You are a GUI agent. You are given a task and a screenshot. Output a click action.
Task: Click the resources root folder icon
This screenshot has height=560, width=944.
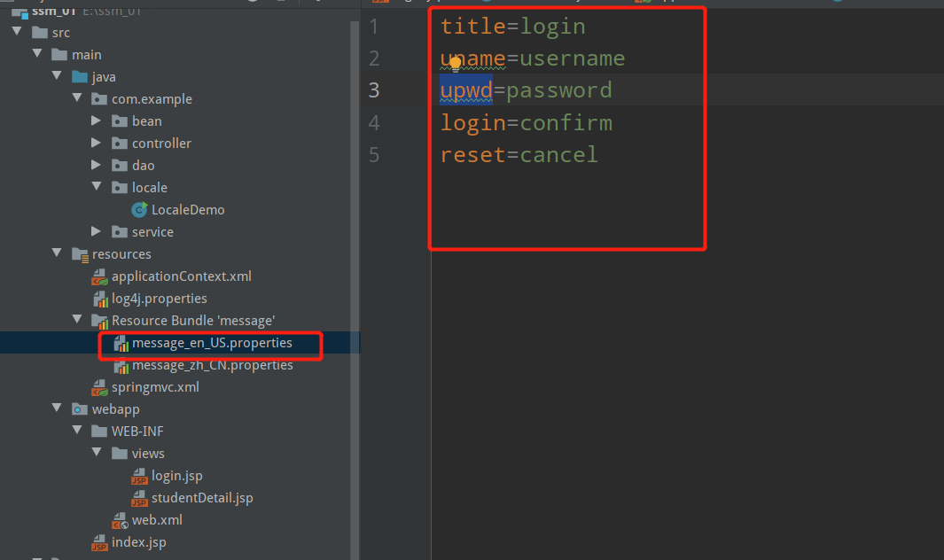click(80, 254)
